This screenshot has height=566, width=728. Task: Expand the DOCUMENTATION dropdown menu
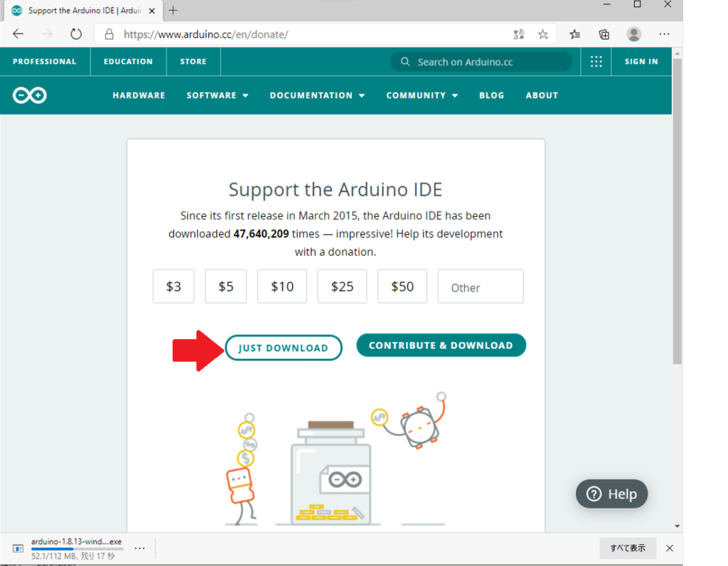[317, 95]
